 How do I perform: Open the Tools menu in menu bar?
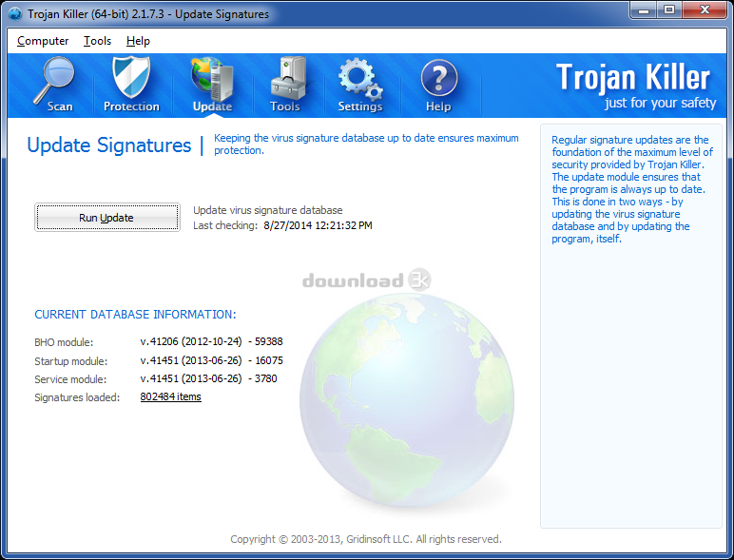(97, 41)
